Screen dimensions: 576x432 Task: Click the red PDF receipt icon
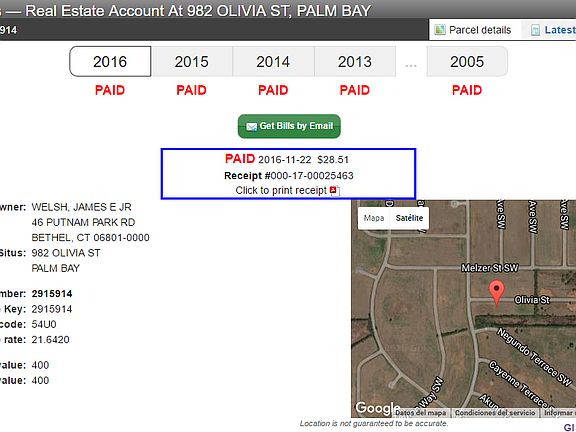pos(333,190)
